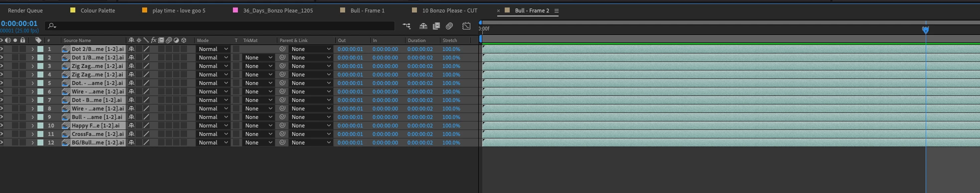This screenshot has height=193, width=980.
Task: Toggle the Preserve Transparency box on layer 1
Action: [236, 49]
